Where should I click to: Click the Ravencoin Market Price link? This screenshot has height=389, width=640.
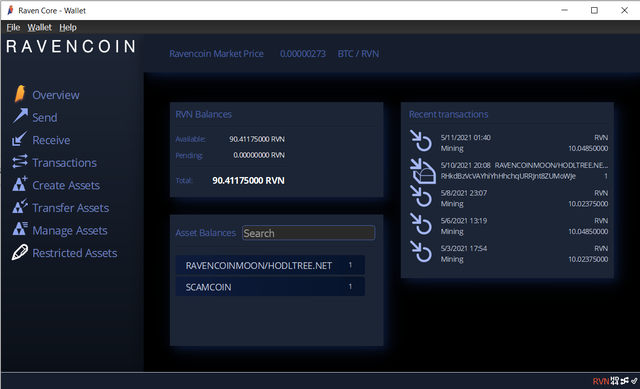pyautogui.click(x=216, y=54)
